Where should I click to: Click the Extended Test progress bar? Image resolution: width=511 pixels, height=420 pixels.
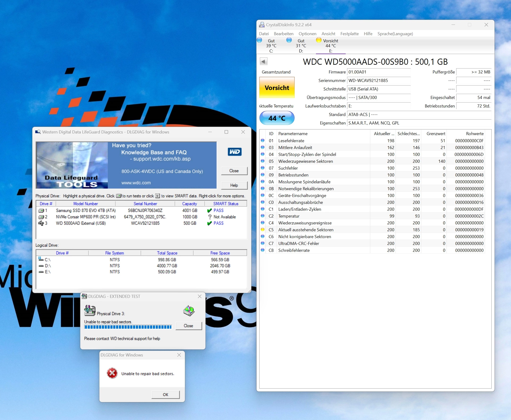[128, 327]
